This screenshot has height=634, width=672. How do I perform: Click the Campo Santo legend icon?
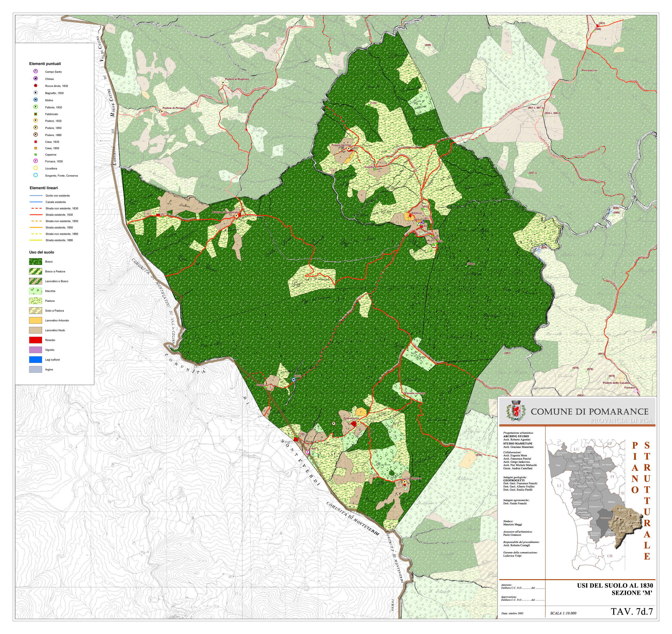tap(35, 71)
